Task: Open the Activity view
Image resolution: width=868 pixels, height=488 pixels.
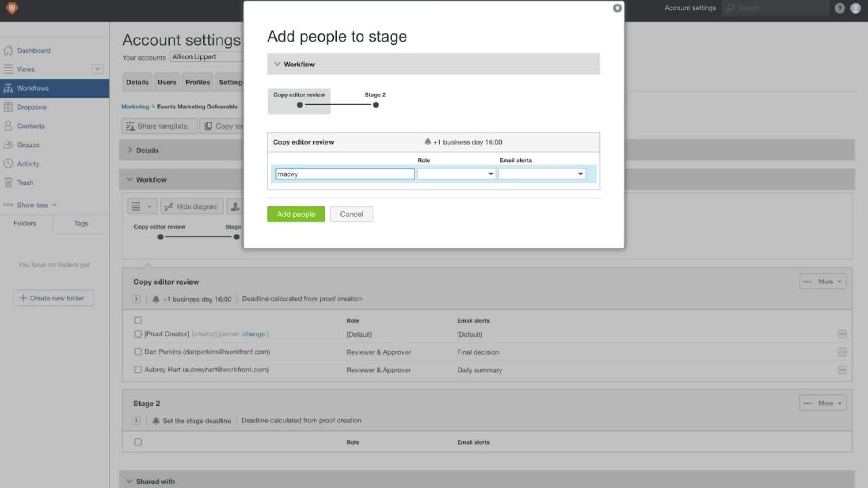Action: pyautogui.click(x=28, y=164)
